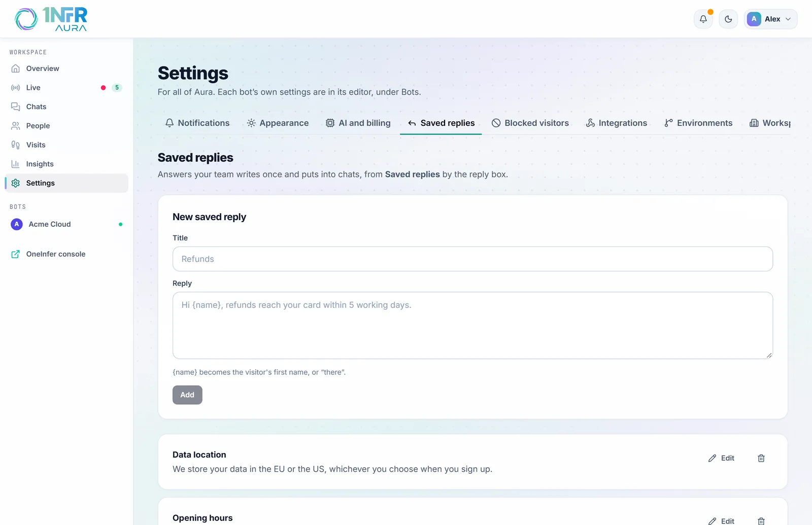Image resolution: width=812 pixels, height=525 pixels.
Task: Click the Add button
Action: tap(187, 395)
